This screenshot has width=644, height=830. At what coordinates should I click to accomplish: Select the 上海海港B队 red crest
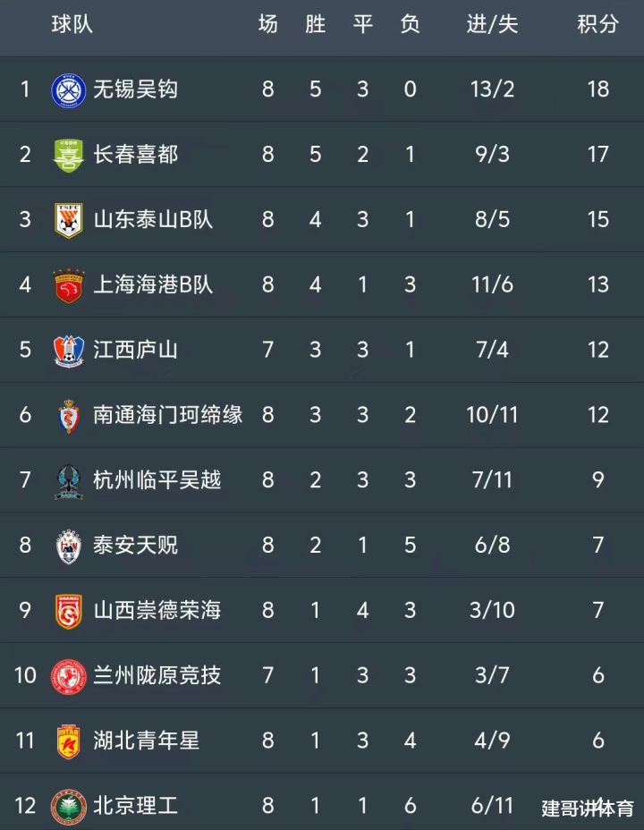coord(69,286)
